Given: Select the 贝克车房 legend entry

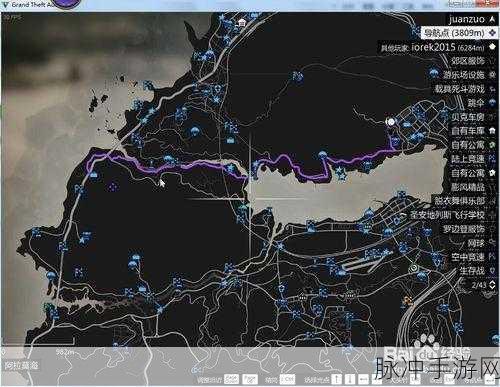Looking at the screenshot, I should 473,117.
